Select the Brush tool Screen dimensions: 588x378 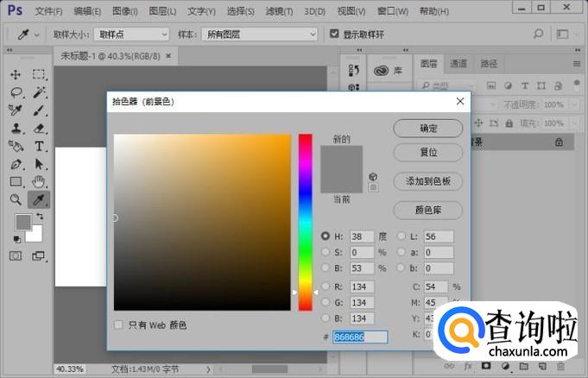click(39, 110)
